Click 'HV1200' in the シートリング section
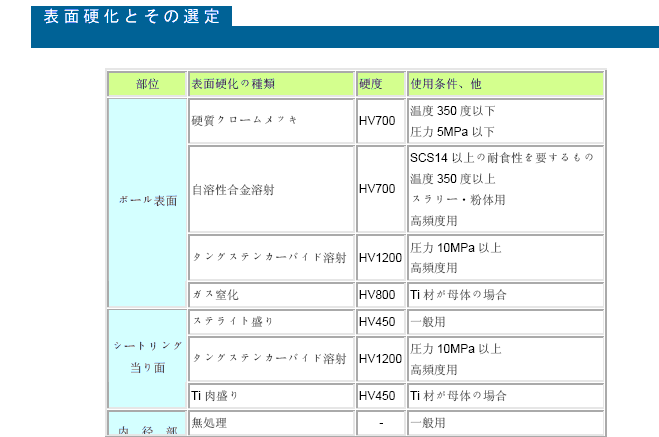This screenshot has height=437, width=659. tap(380, 359)
